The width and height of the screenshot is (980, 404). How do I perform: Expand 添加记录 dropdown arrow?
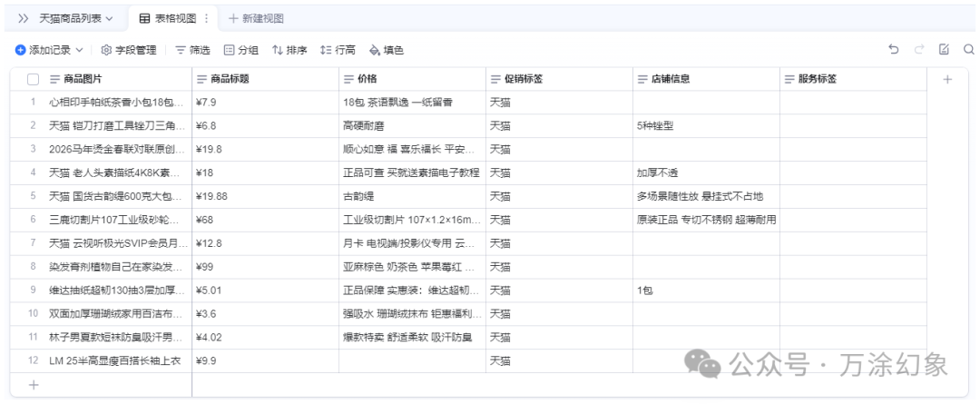point(79,50)
